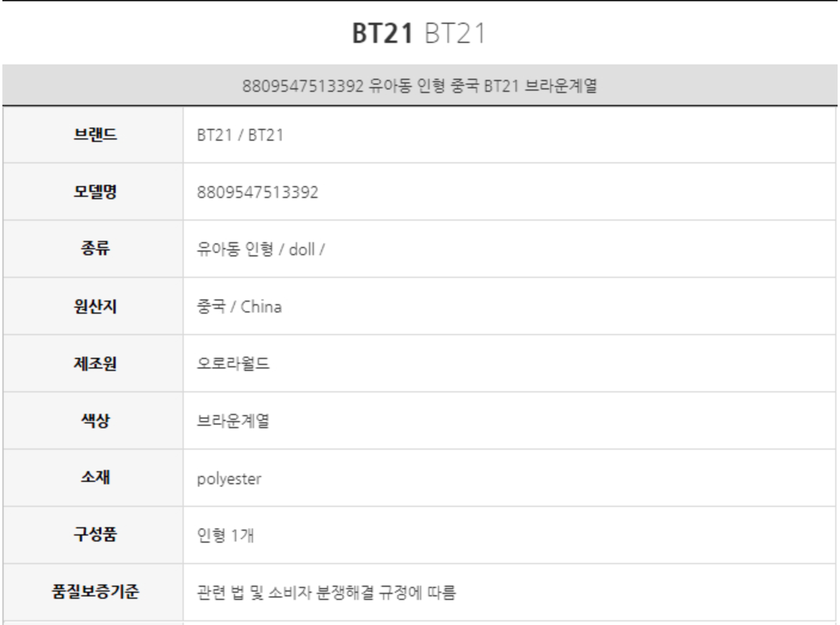This screenshot has width=840, height=625.
Task: Click the 중국 / China origin value
Action: [x=239, y=307]
